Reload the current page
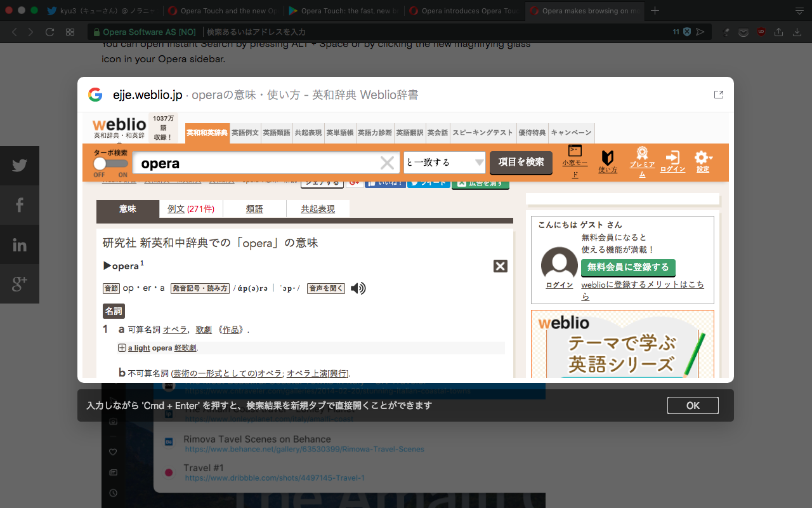 (49, 32)
